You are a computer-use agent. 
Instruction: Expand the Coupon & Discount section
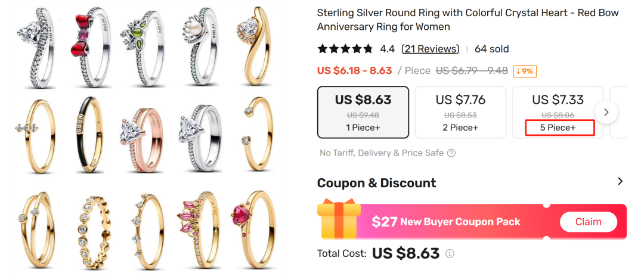[620, 182]
